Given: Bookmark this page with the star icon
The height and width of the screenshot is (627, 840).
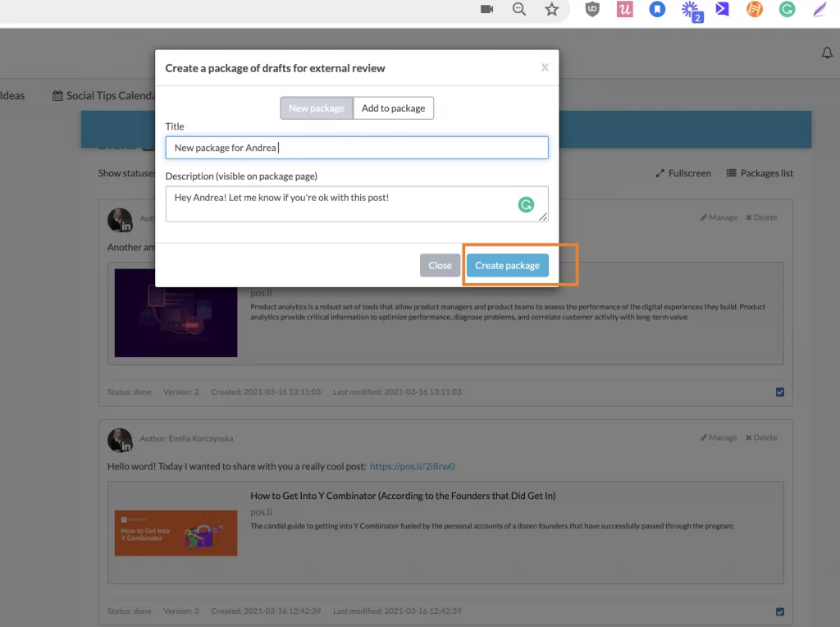Looking at the screenshot, I should point(551,9).
